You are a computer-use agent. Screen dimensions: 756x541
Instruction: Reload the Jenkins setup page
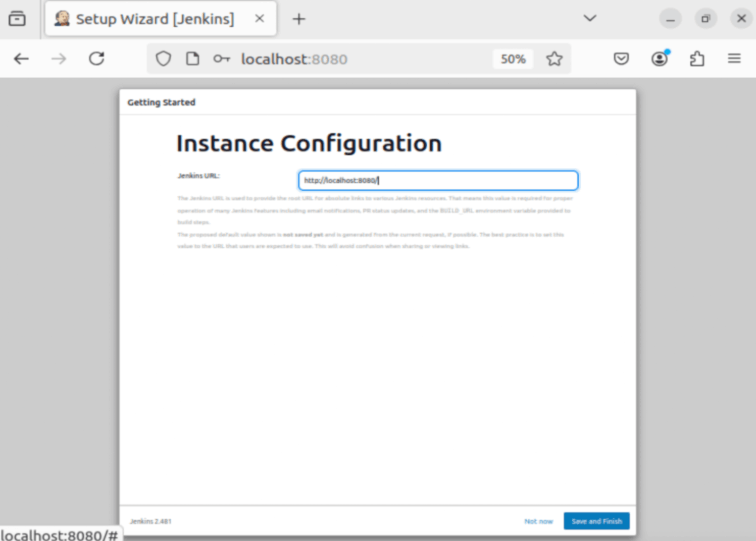96,59
